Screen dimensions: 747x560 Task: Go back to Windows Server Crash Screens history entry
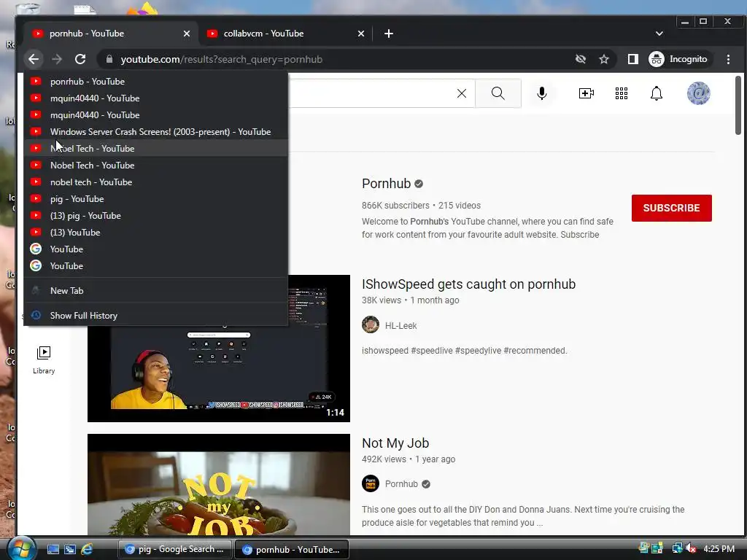point(156,131)
